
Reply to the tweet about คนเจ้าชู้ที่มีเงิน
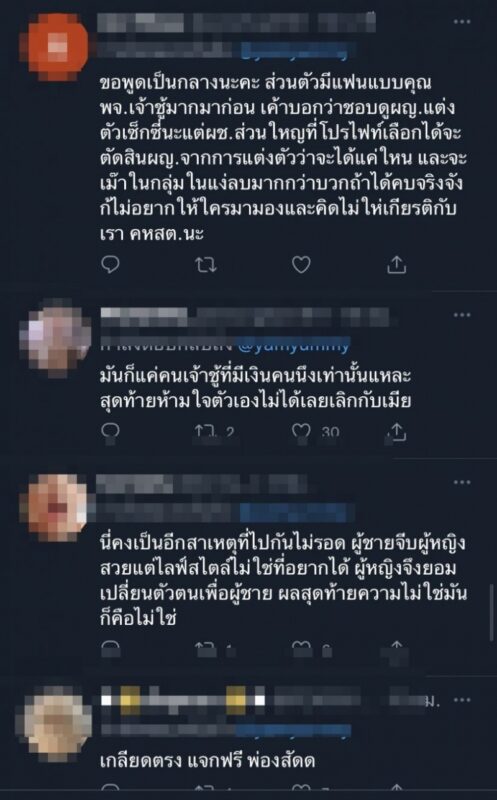tap(110, 431)
